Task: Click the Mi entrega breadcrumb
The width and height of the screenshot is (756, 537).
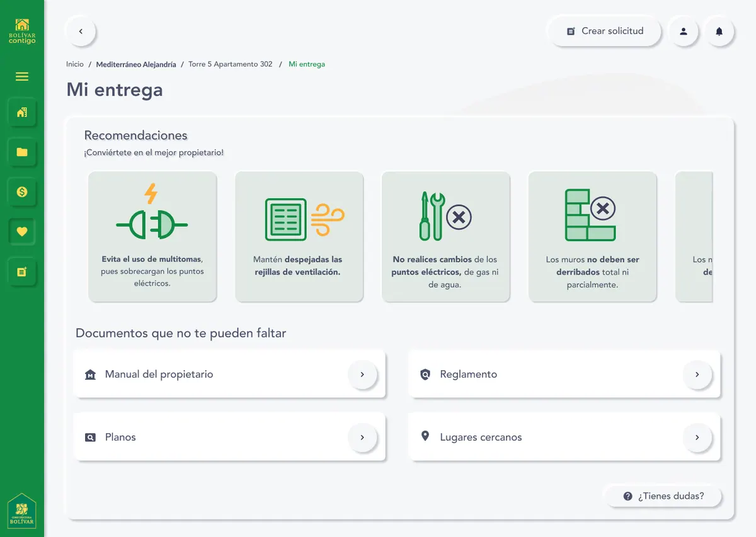Action: [x=307, y=64]
